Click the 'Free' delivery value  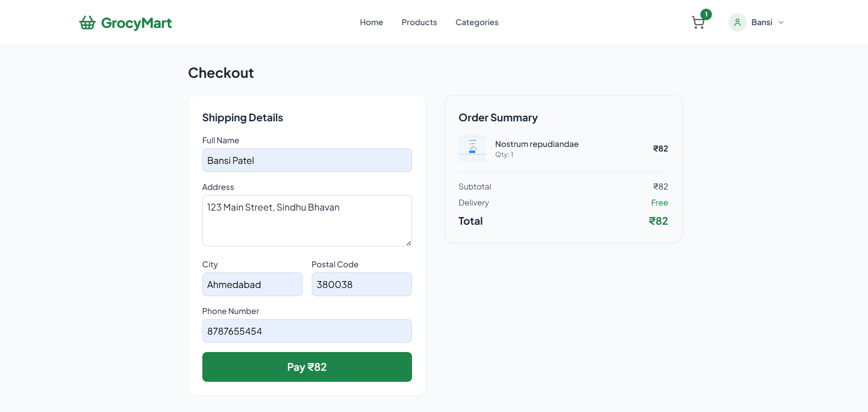click(x=660, y=203)
